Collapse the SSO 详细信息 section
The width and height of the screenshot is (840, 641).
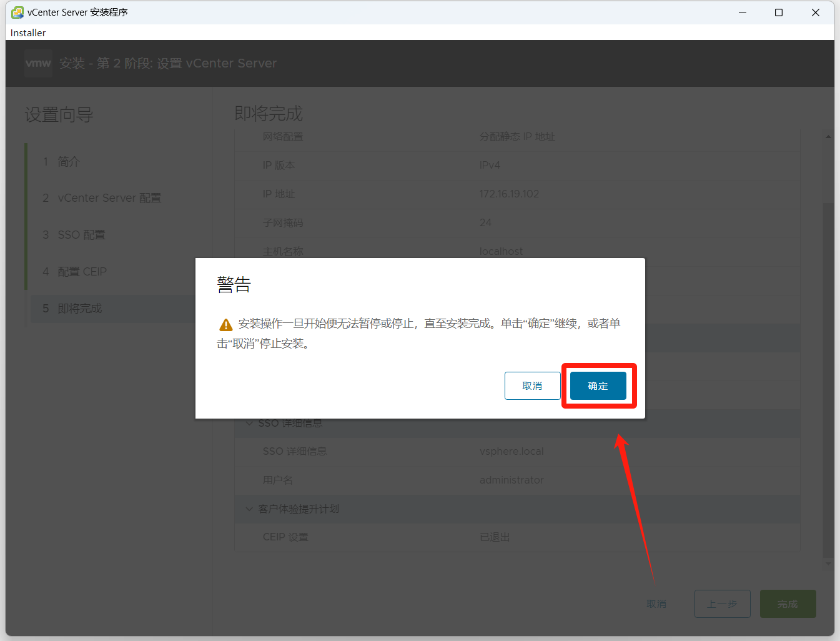[250, 424]
